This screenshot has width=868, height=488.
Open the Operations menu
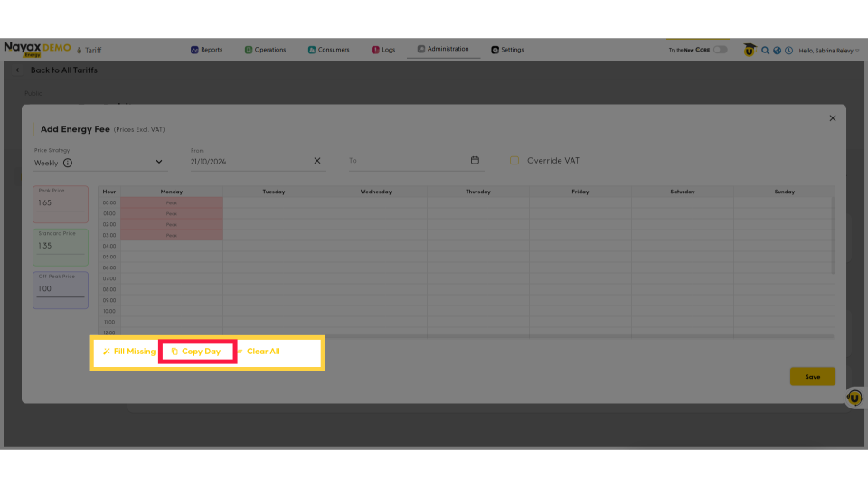click(x=265, y=50)
